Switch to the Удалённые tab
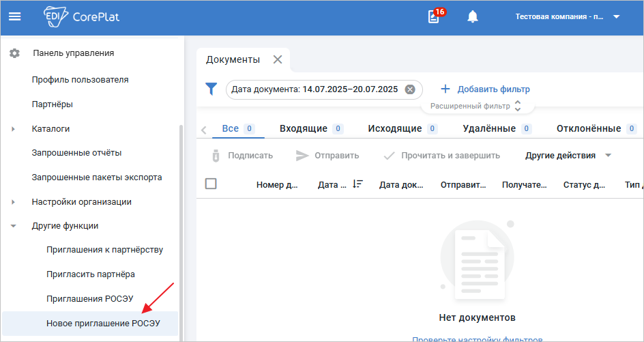The height and width of the screenshot is (342, 644). [x=488, y=128]
